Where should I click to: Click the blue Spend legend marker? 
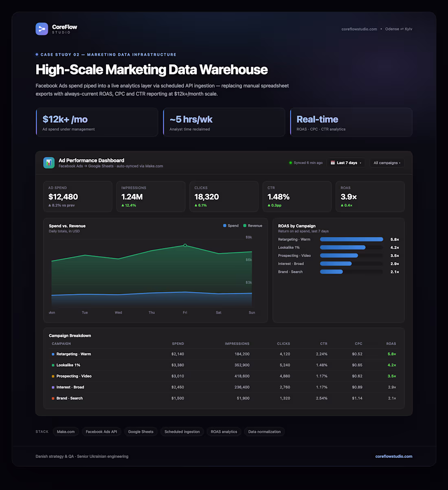pos(225,226)
